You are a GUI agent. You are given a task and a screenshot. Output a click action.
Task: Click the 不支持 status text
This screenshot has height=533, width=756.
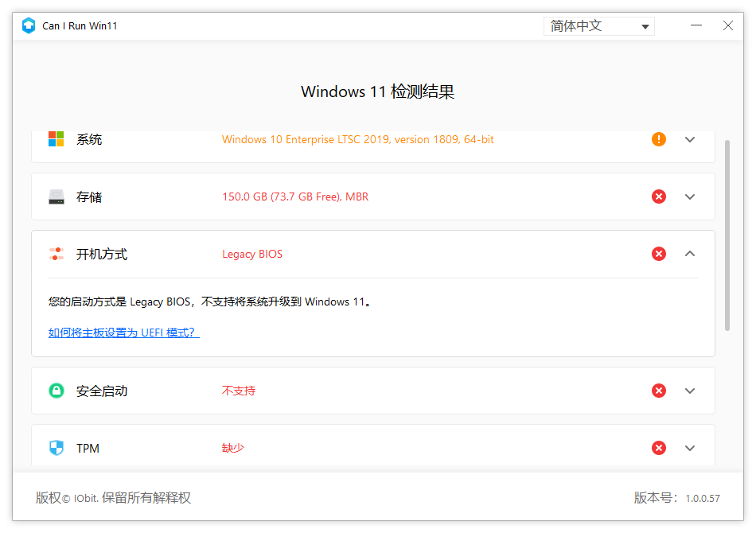click(x=239, y=391)
